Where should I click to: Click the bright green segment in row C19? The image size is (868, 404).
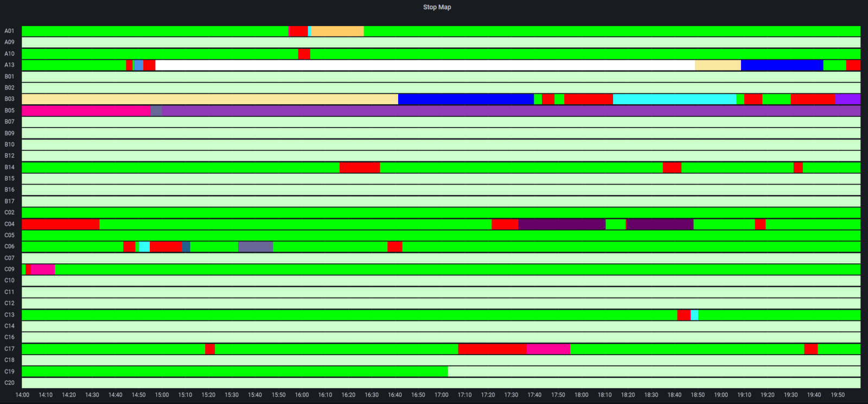(x=234, y=371)
